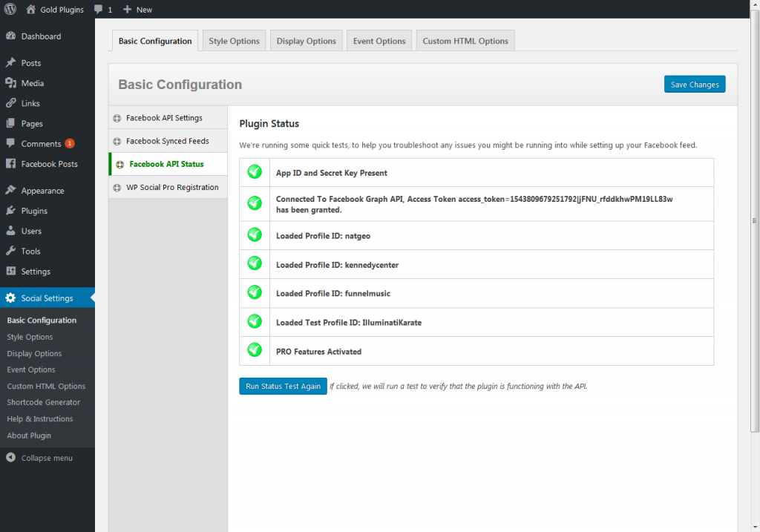Open the Facebook API Settings section

(x=164, y=118)
